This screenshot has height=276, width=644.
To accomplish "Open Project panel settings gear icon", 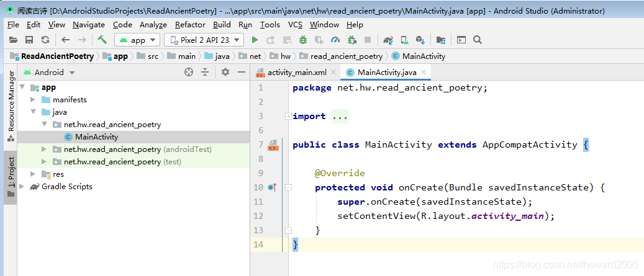I will point(225,72).
